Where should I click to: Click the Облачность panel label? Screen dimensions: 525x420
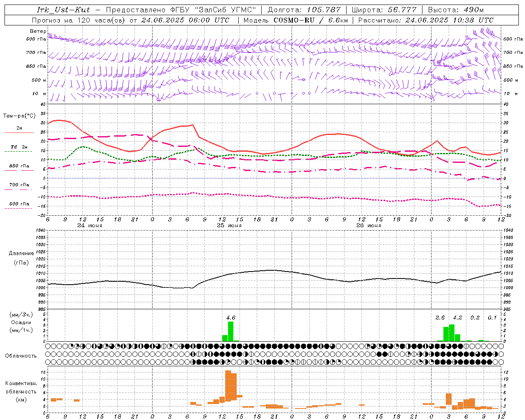click(21, 356)
